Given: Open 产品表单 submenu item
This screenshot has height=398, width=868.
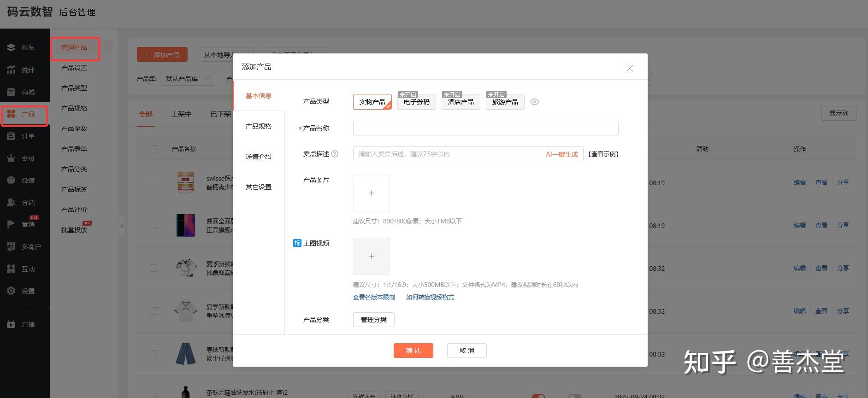Looking at the screenshot, I should point(74,149).
